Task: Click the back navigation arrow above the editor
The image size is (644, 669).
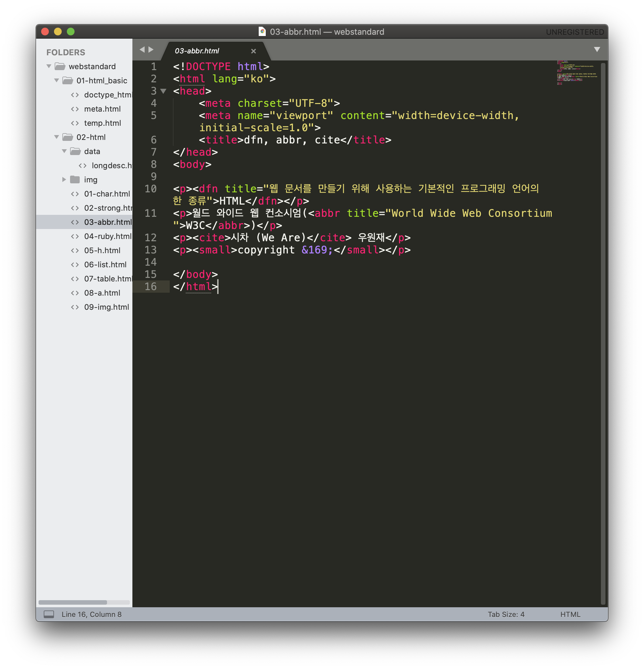Action: [x=142, y=50]
